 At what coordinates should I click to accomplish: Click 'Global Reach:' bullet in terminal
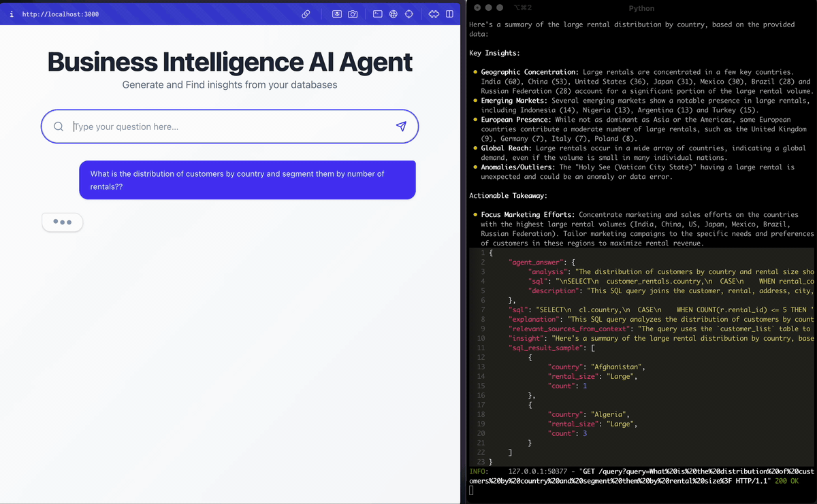point(507,148)
